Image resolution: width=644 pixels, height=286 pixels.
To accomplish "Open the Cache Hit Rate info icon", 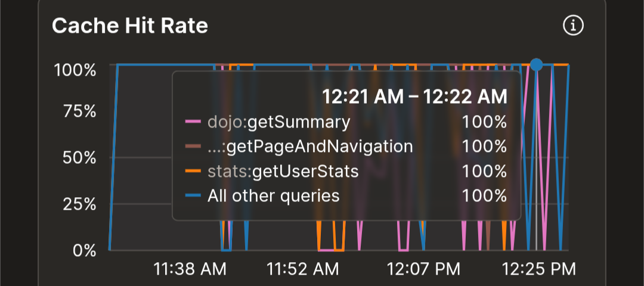I will (x=573, y=26).
